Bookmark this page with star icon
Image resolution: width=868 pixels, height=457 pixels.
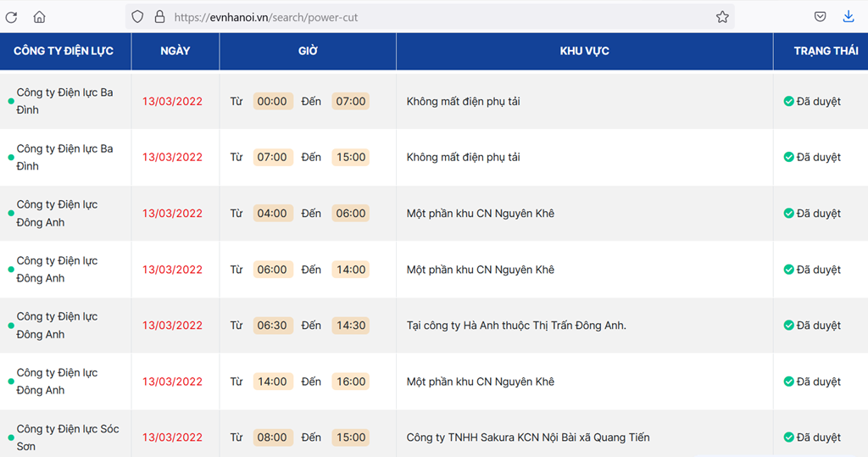[722, 17]
